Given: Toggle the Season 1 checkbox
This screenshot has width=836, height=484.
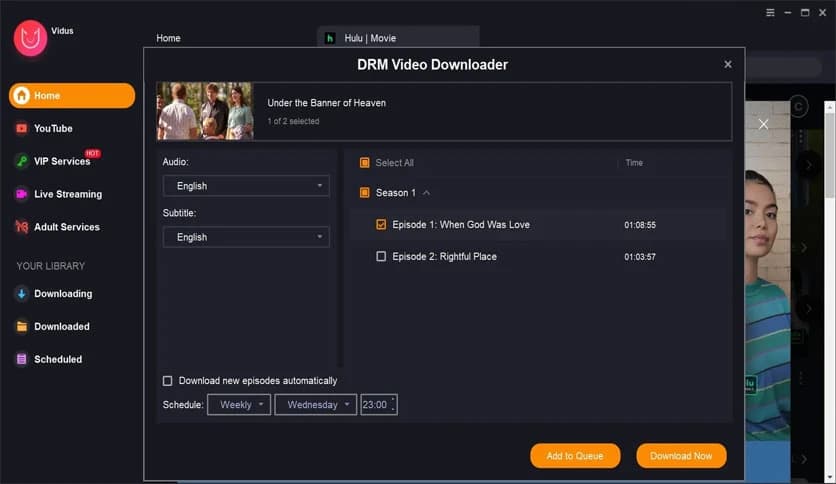Looking at the screenshot, I should (x=365, y=192).
